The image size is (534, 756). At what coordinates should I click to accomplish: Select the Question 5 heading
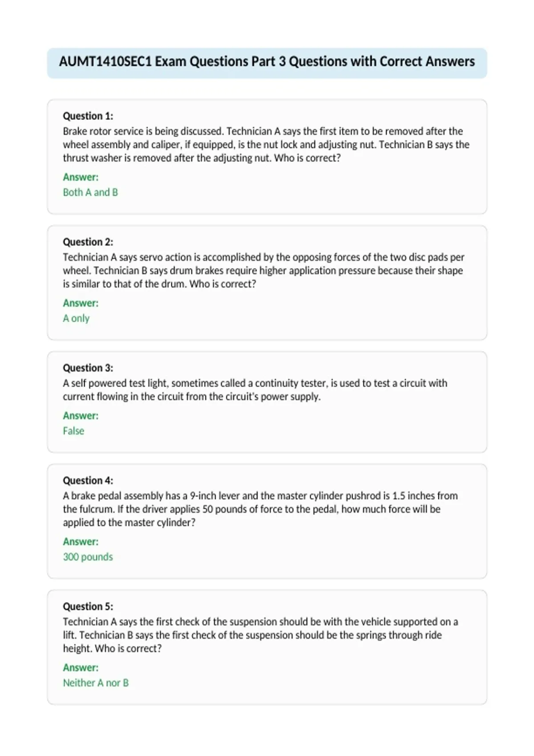point(88,606)
